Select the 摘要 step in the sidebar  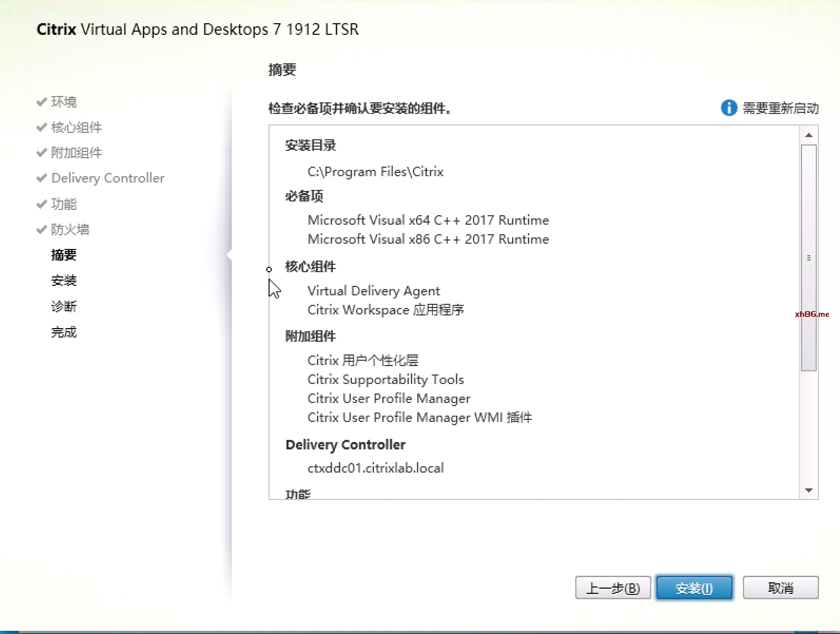64,255
